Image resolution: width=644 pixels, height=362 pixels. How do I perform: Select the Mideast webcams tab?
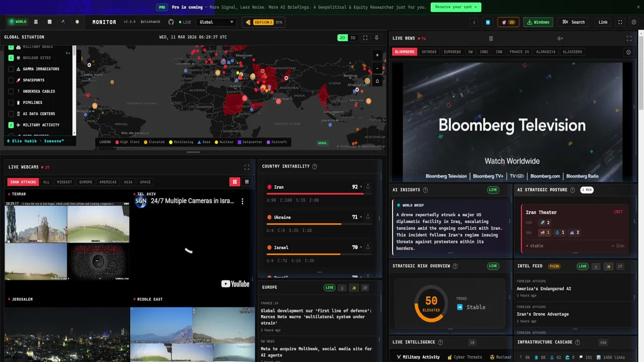pos(64,182)
